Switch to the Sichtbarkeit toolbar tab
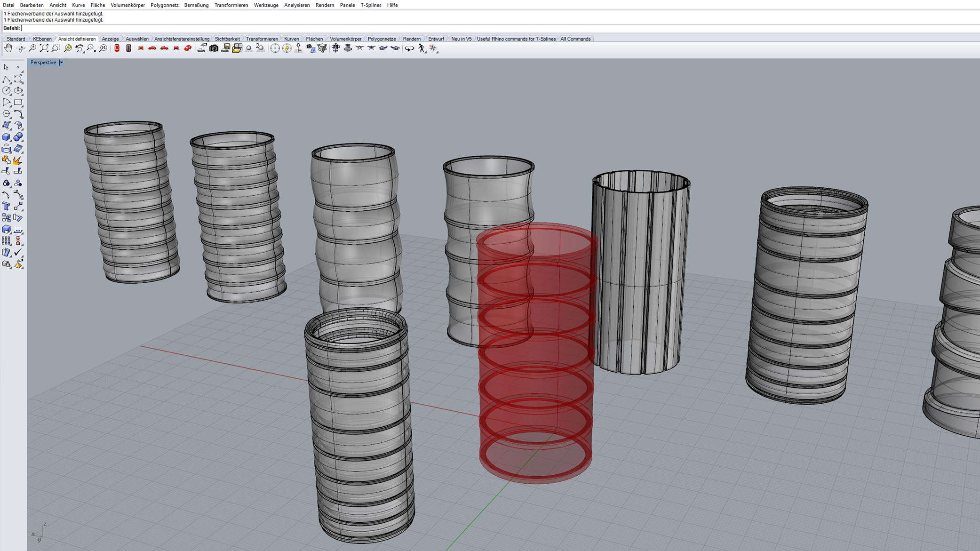This screenshot has width=980, height=551. [x=227, y=39]
